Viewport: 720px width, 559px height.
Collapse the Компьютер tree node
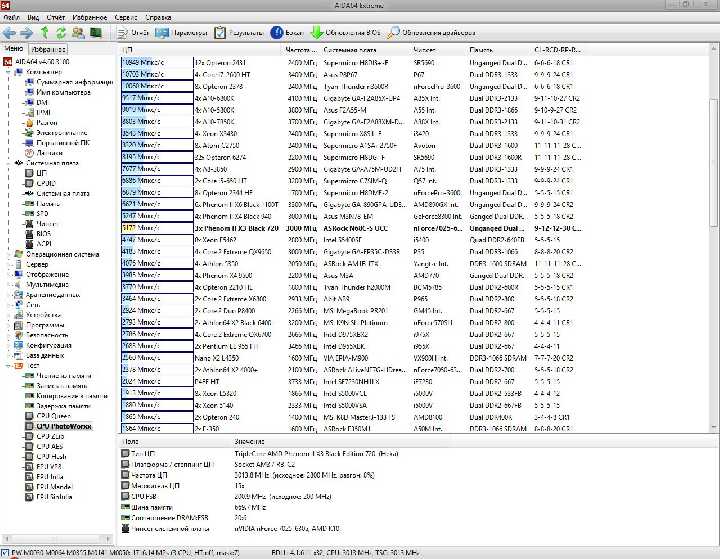point(9,72)
